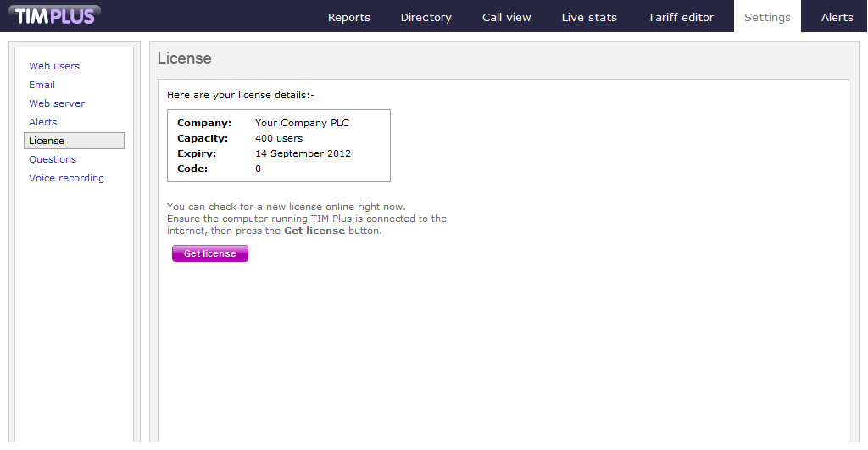The width and height of the screenshot is (868, 450).
Task: Click the 'Expiry:' label
Action: tap(197, 153)
